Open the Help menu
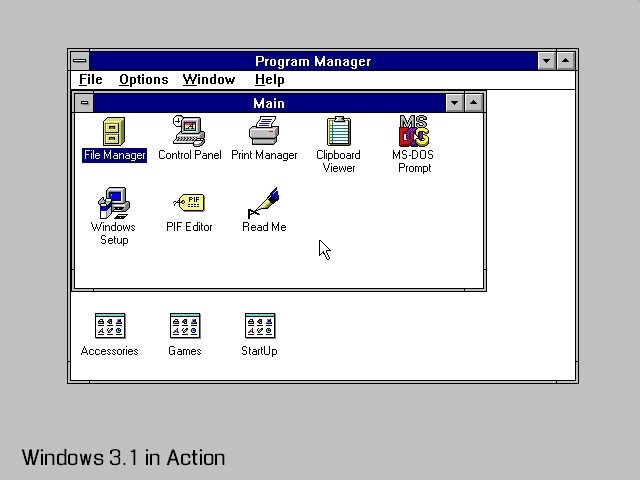This screenshot has height=480, width=640. coord(269,80)
